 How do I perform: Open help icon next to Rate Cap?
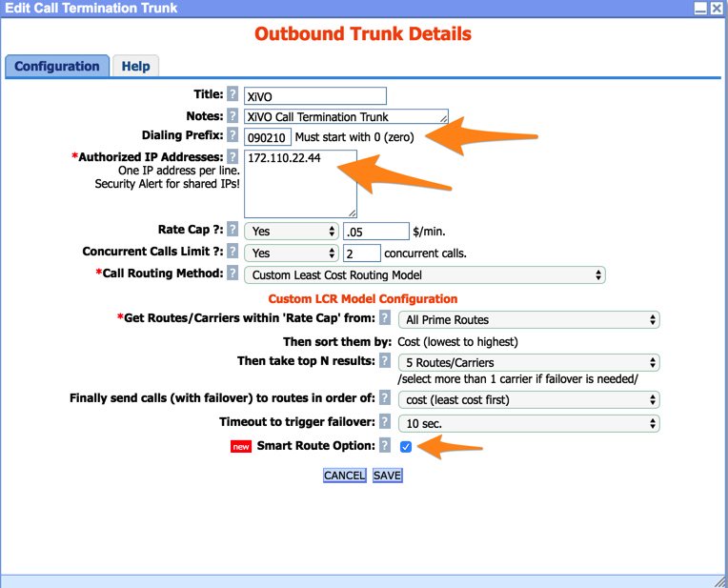coord(233,229)
